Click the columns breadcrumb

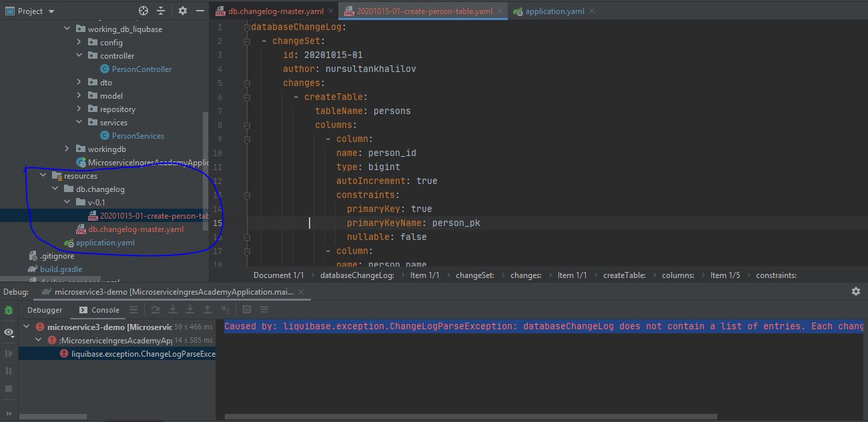click(x=678, y=275)
